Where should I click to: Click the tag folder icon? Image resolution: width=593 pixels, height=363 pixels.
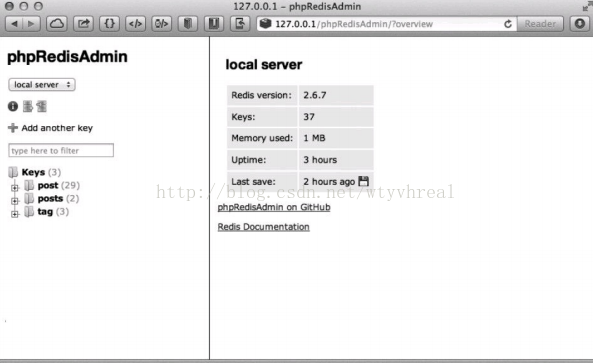[29, 211]
